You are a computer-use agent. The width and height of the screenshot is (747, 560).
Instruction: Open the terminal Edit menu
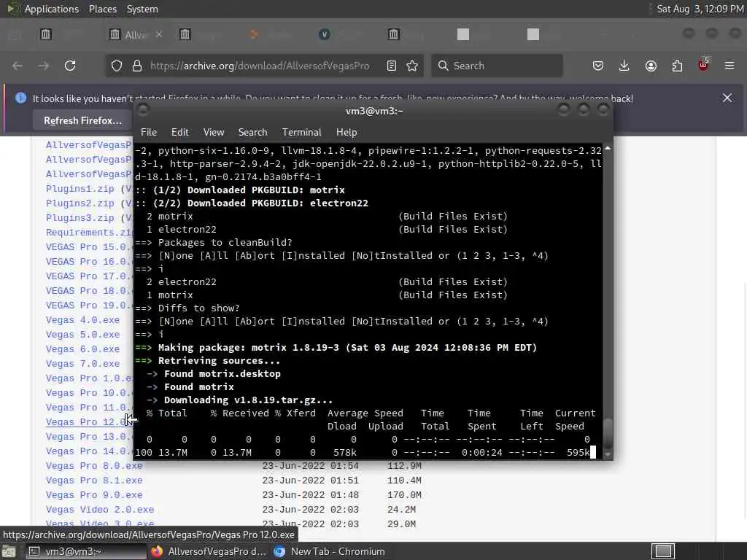click(180, 133)
